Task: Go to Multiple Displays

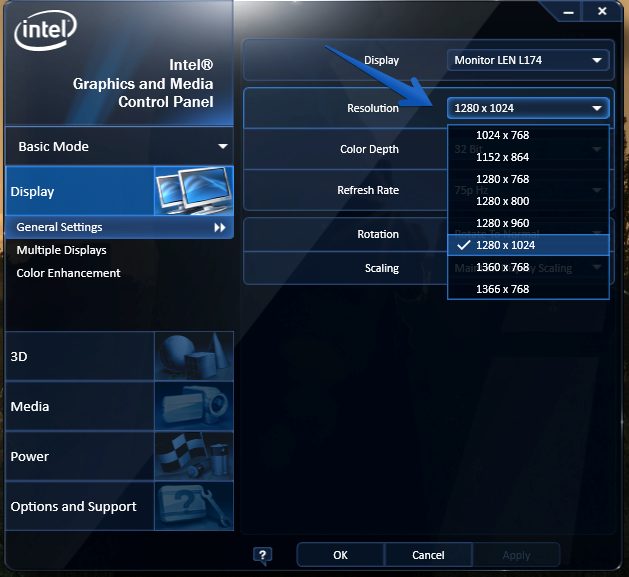Action: (61, 250)
